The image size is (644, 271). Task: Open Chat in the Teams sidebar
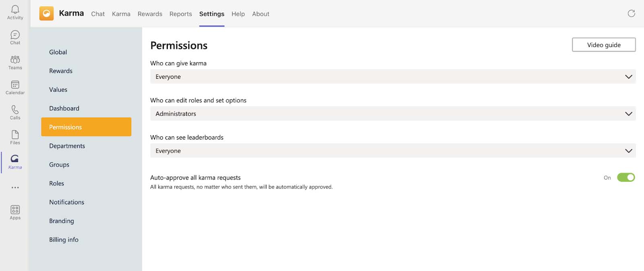pyautogui.click(x=15, y=37)
